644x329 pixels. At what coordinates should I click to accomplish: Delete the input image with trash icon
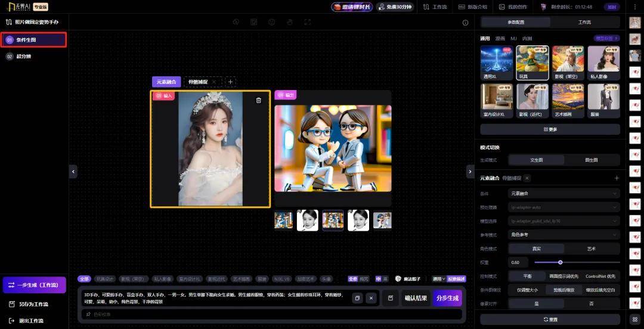[x=258, y=100]
